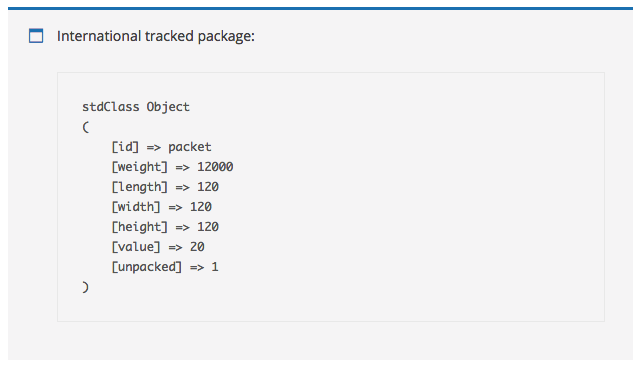This screenshot has height=366, width=639.
Task: Click the weight value 12000
Action: [x=215, y=167]
